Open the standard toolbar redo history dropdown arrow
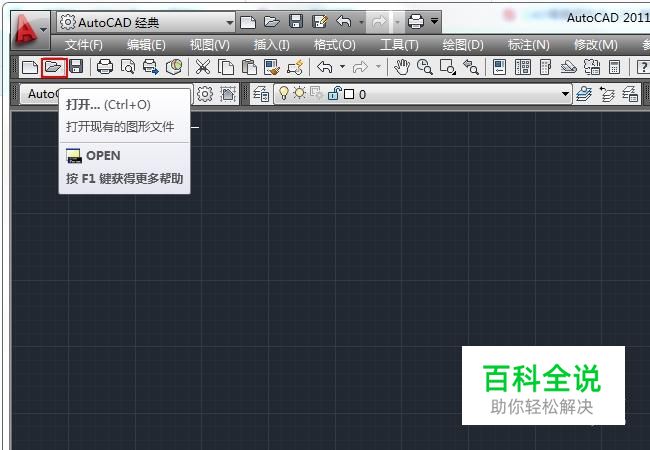Viewport: 650px width, 450px height. (x=378, y=67)
